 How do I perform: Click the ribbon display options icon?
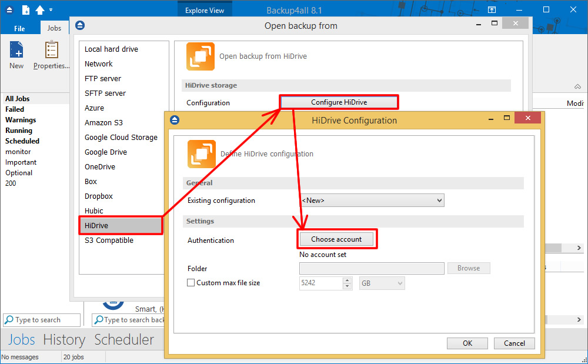[x=492, y=9]
